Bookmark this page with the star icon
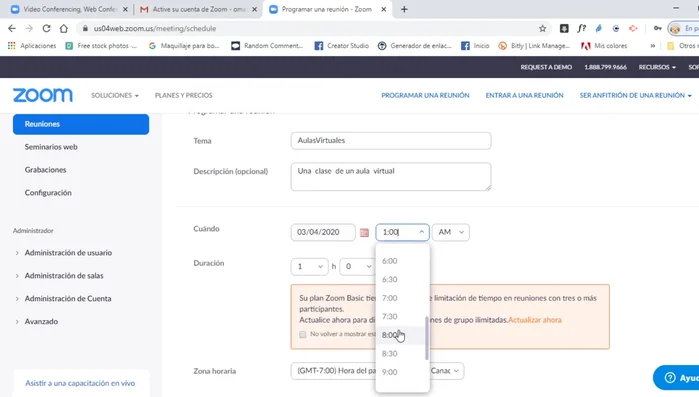The image size is (699, 397). point(543,29)
